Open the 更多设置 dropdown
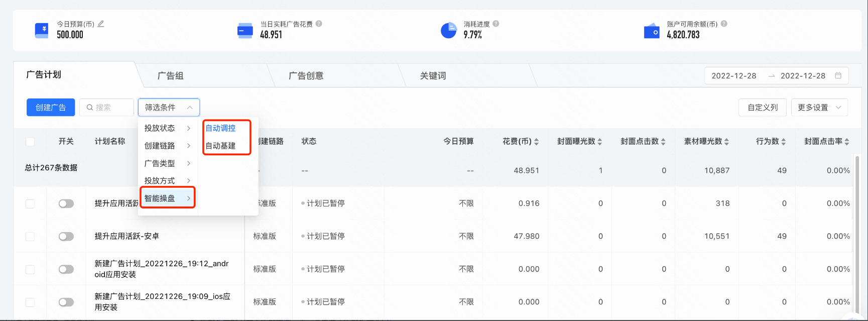This screenshot has height=321, width=868. [819, 108]
